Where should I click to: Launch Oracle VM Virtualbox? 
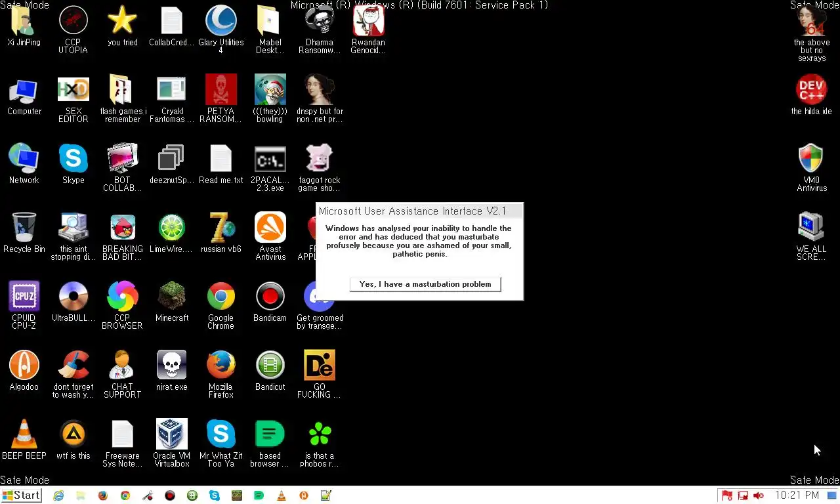pyautogui.click(x=172, y=442)
